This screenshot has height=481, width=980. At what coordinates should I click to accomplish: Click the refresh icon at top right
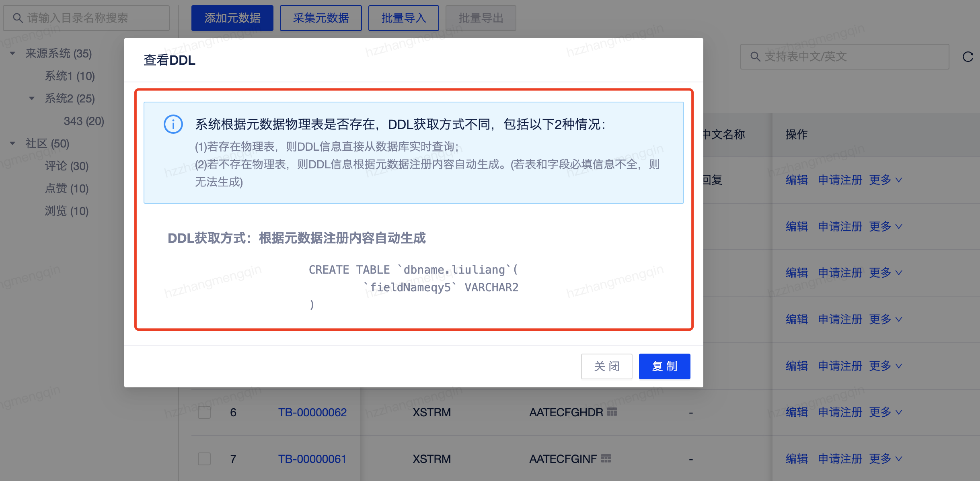(x=968, y=57)
